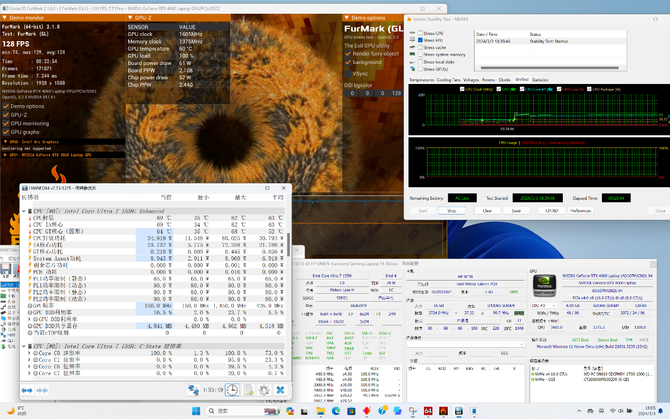Collapse the FurMark GPU-Z panel header
This screenshot has height=419, width=670.
[x=130, y=18]
